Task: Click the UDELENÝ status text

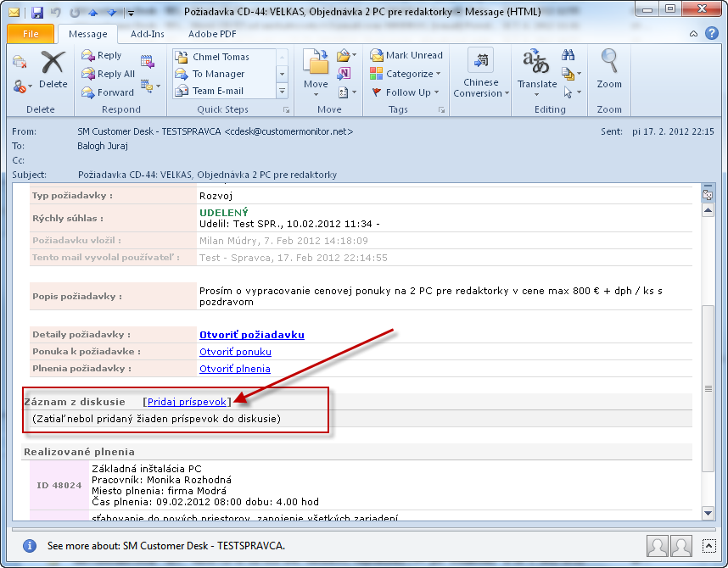Action: (x=224, y=213)
